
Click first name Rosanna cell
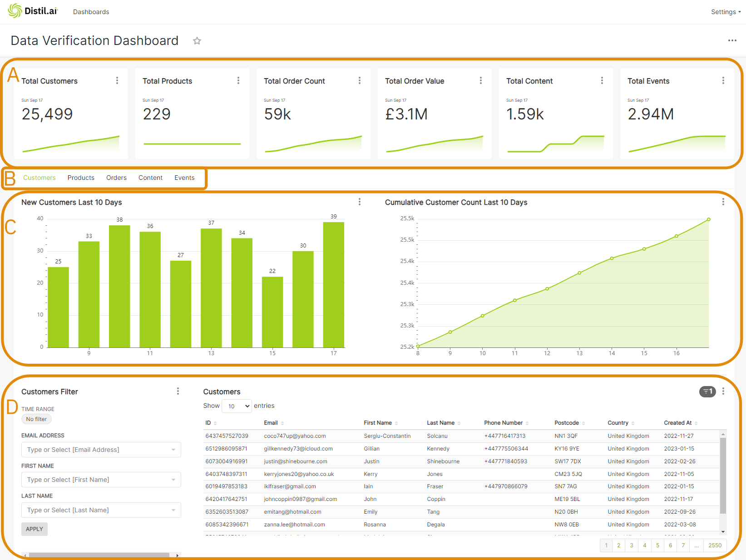(x=375, y=525)
